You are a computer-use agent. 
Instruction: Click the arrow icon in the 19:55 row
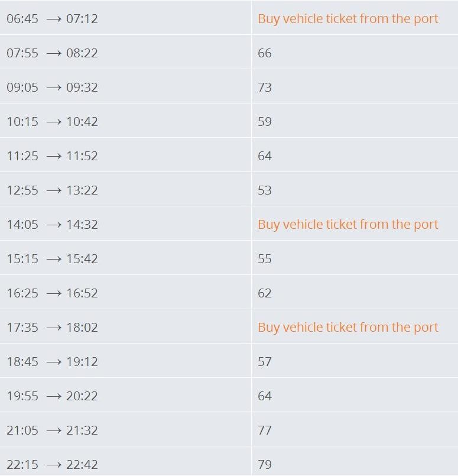click(54, 396)
